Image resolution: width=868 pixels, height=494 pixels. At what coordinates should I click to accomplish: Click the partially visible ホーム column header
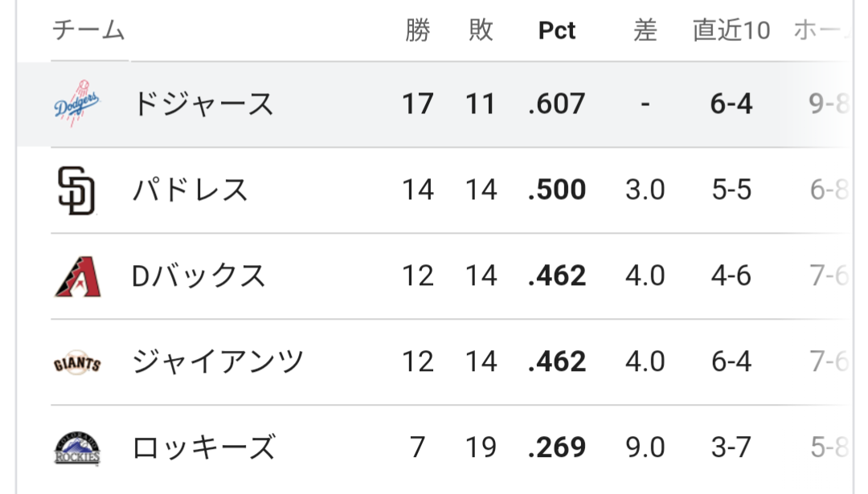coord(820,31)
